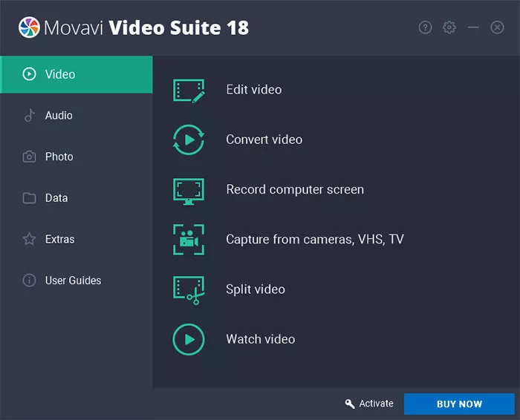Click the Convert video circular arrows icon
Viewport: 520px width, 420px height.
[189, 140]
